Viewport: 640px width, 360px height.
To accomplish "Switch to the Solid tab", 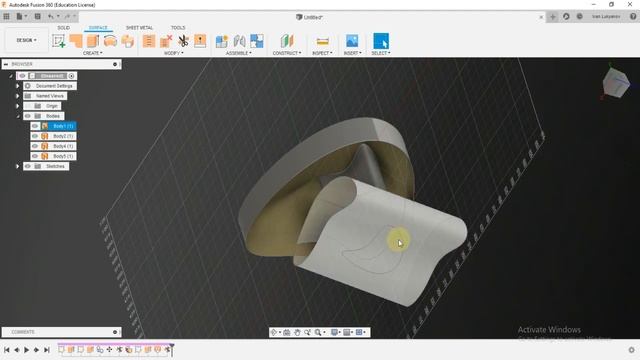I will (x=63, y=28).
